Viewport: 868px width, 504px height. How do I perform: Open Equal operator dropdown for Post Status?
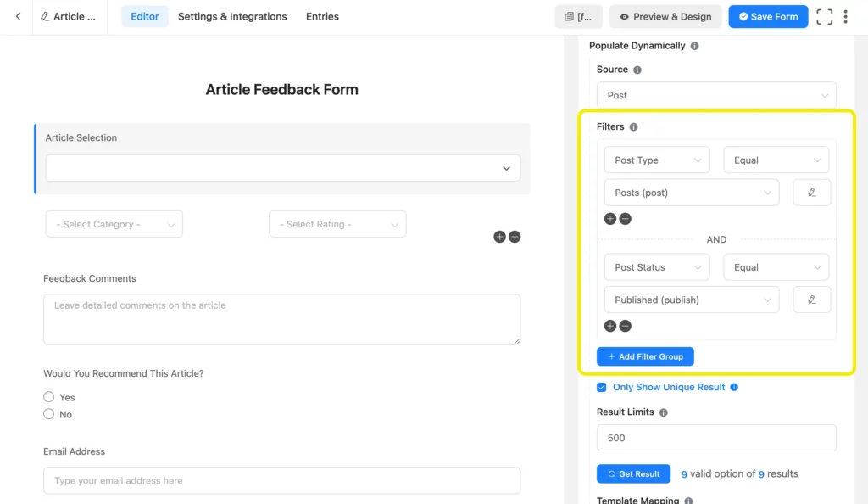(x=776, y=267)
